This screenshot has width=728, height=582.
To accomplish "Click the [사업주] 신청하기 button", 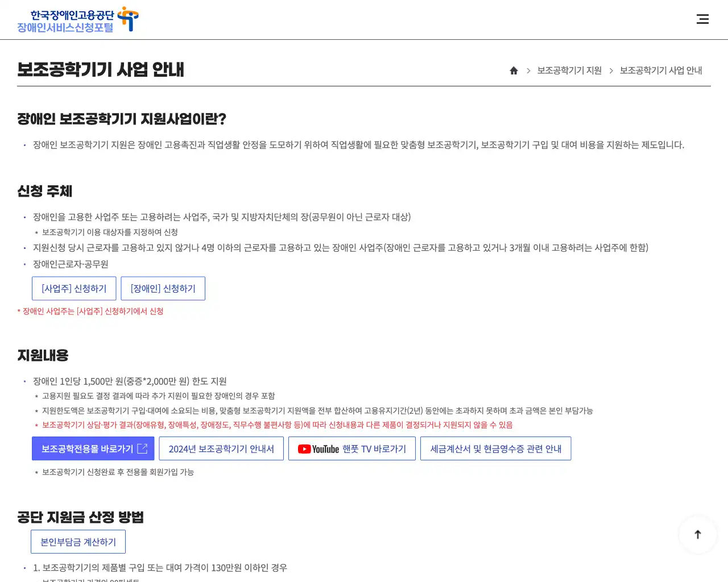I will point(74,288).
